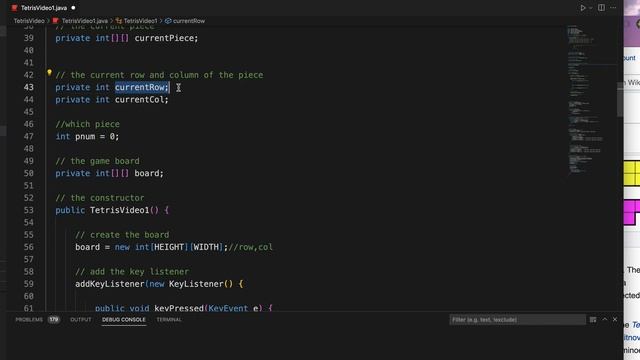
Task: Click 'pnum = 0;' on line 47
Action: coord(97,137)
